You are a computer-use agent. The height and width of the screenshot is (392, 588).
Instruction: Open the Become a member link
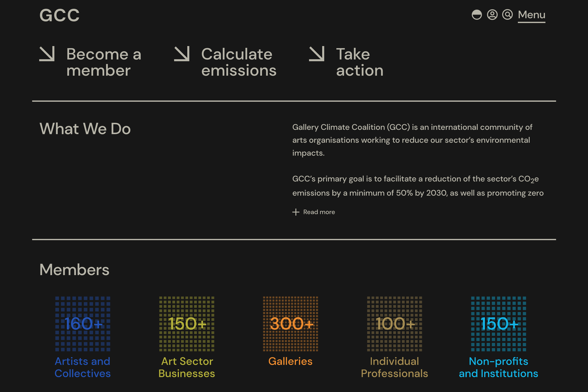point(104,62)
